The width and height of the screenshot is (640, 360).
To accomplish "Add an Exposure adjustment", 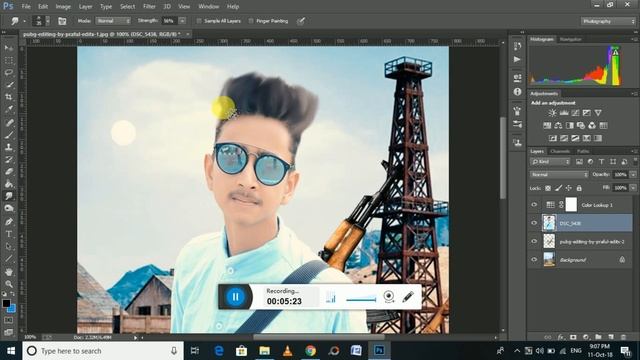I will [587, 113].
